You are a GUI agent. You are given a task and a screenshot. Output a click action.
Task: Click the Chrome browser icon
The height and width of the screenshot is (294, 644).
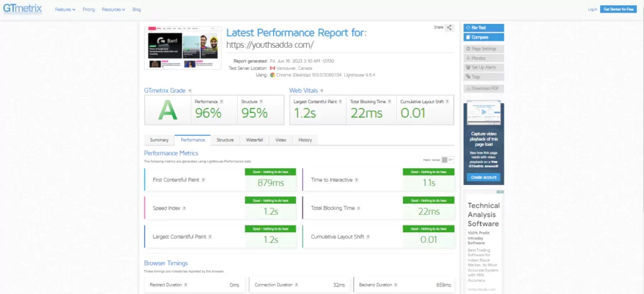click(x=272, y=75)
